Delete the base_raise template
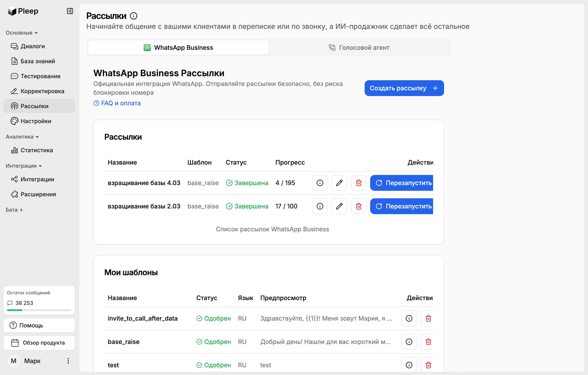Viewport: 588px width, 375px height. 428,342
